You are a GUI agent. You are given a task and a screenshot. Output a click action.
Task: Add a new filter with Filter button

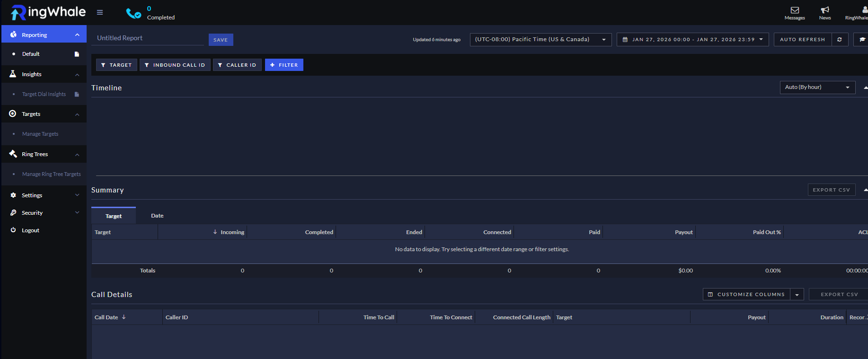tap(284, 65)
